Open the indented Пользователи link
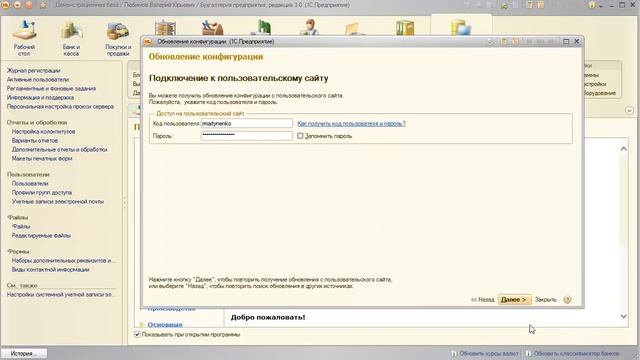The height and width of the screenshot is (360, 640). pyautogui.click(x=30, y=183)
